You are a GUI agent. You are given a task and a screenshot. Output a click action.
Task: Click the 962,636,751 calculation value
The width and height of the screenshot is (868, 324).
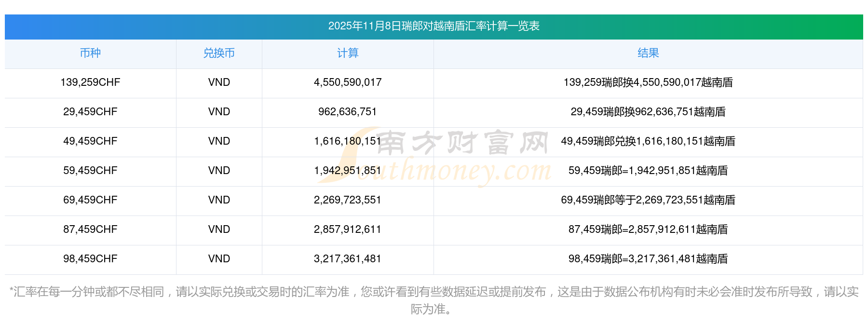click(x=348, y=112)
